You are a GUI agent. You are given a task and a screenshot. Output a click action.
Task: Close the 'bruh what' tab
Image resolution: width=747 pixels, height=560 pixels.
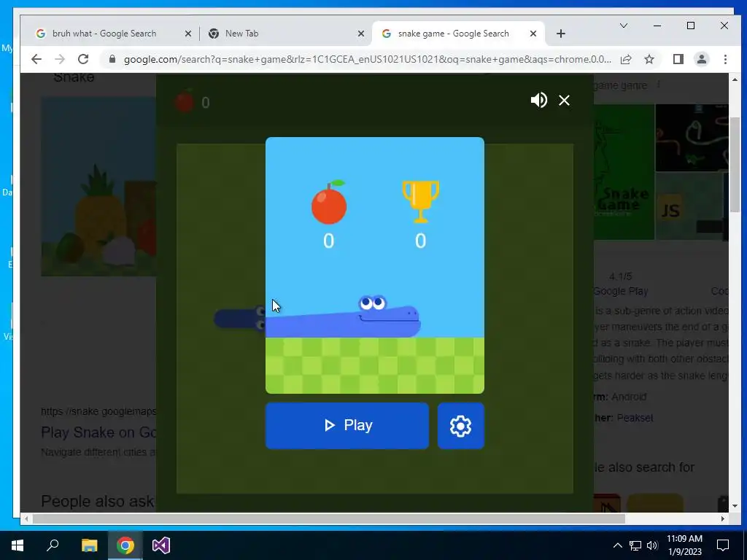[x=188, y=34]
